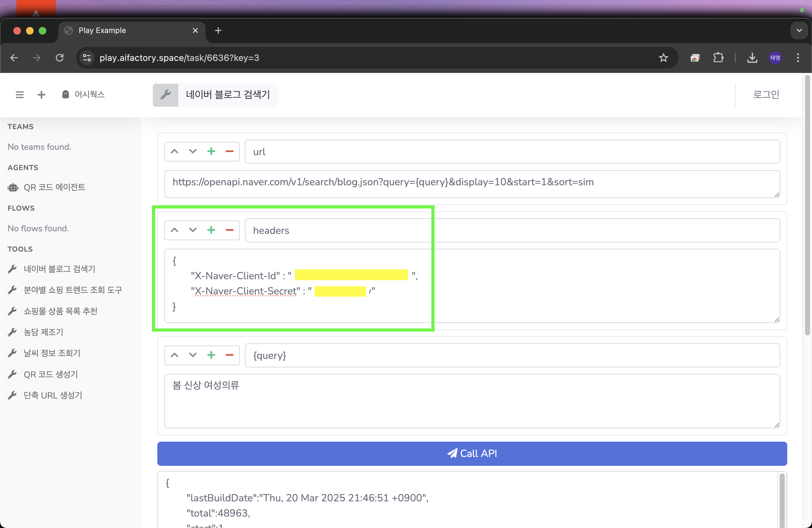Open 농담 제조기 tool

pos(36,333)
